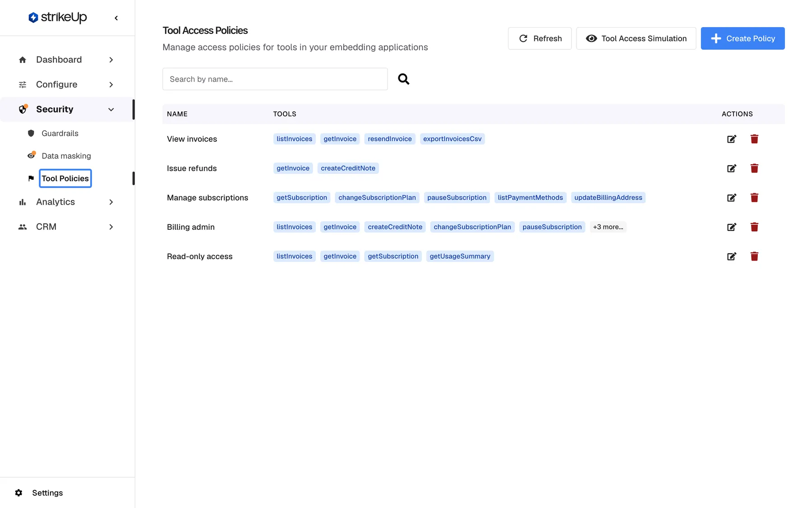Viewport: 812px width, 508px height.
Task: Collapse the Security section chevron
Action: 111,109
